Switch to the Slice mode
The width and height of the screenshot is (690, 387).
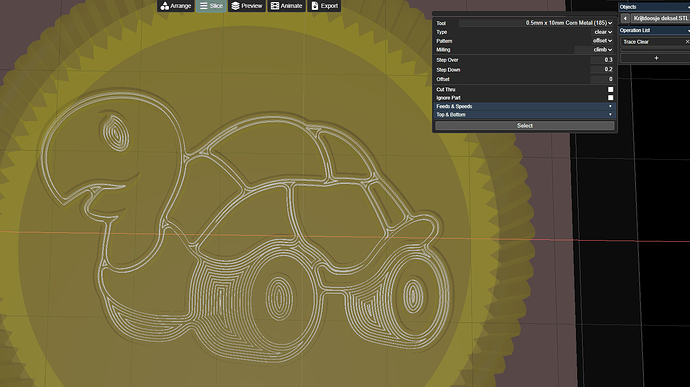coord(211,6)
